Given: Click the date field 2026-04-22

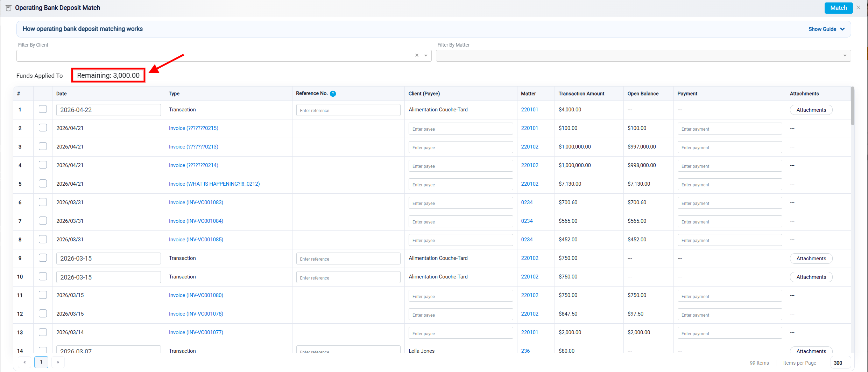Looking at the screenshot, I should [108, 110].
